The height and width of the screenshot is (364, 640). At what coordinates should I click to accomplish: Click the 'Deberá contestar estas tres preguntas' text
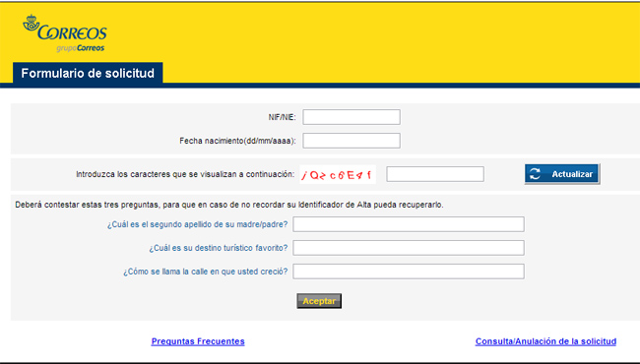pyautogui.click(x=229, y=205)
